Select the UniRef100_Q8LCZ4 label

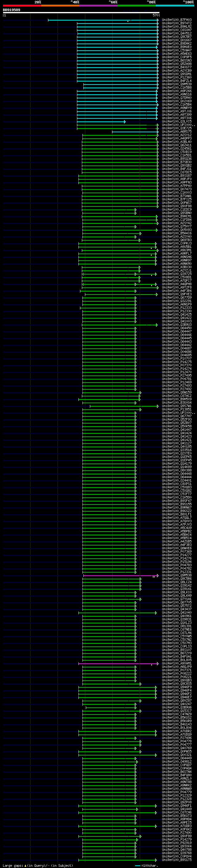(x=177, y=582)
